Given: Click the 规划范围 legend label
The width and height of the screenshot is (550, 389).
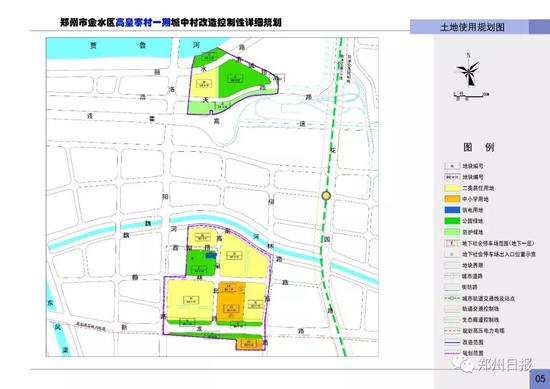Looking at the screenshot, I should point(472,353).
